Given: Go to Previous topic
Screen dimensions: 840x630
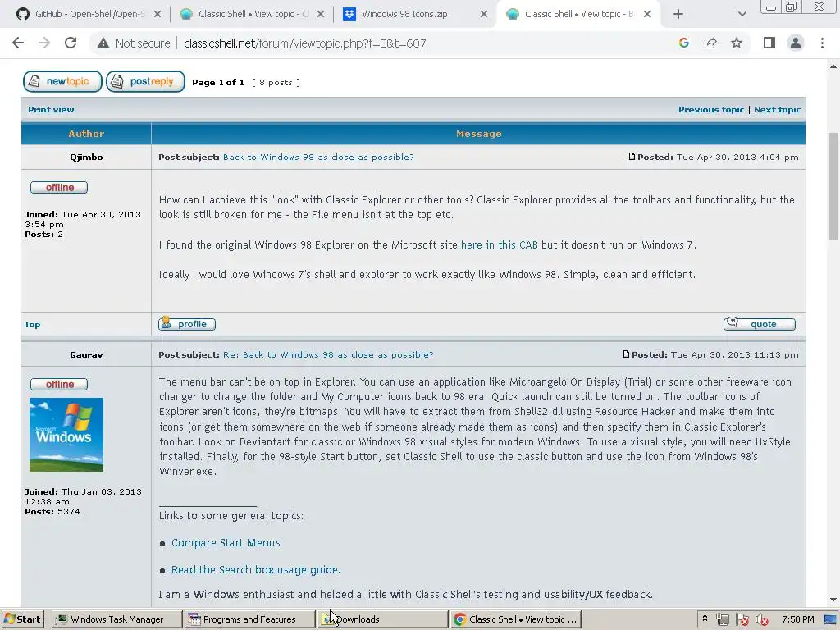Looking at the screenshot, I should point(711,109).
